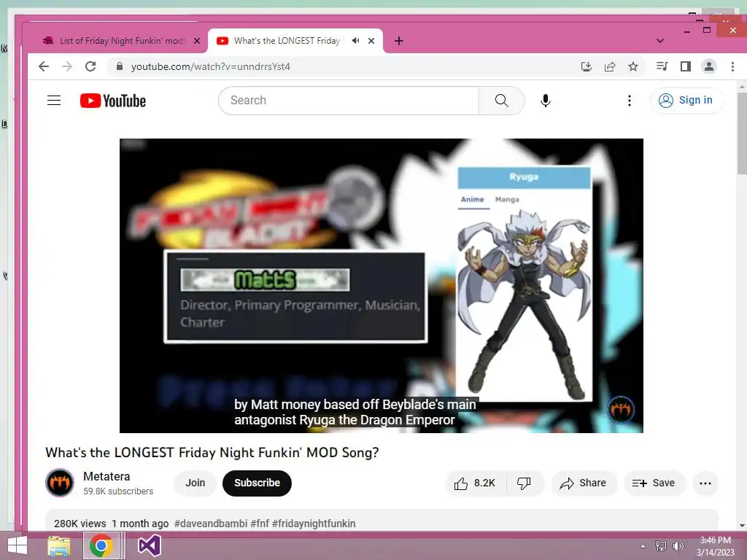
Task: Close the YouTube video tab
Action: click(x=371, y=41)
